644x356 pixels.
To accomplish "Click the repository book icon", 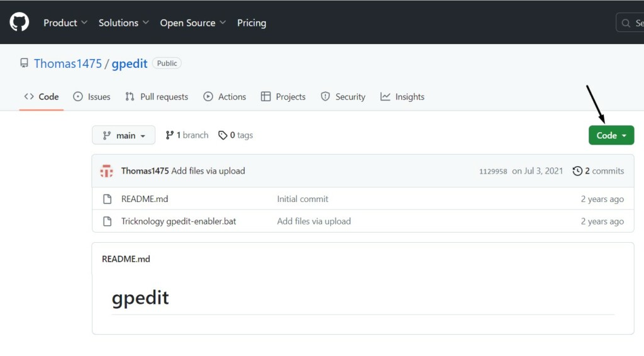I will [25, 64].
